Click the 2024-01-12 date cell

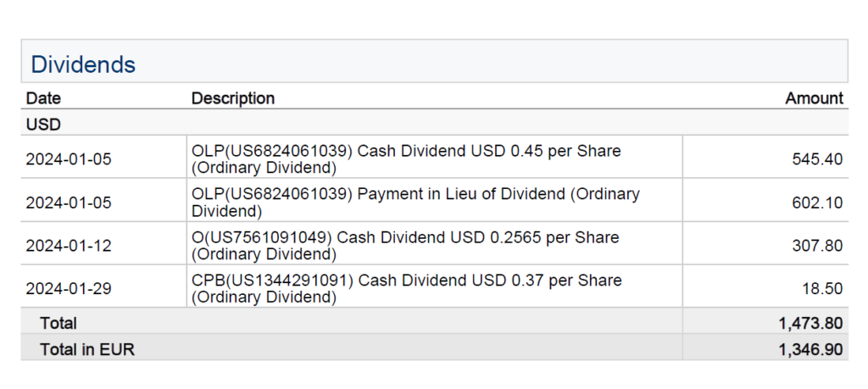[69, 246]
